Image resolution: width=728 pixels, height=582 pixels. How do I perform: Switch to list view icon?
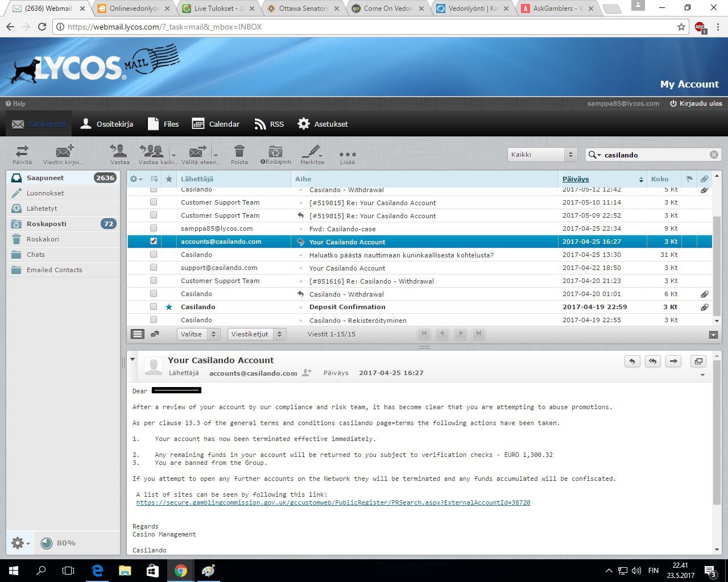138,334
